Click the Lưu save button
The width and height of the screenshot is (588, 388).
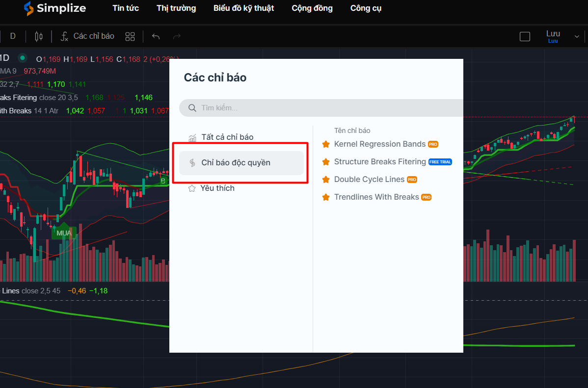pyautogui.click(x=553, y=36)
